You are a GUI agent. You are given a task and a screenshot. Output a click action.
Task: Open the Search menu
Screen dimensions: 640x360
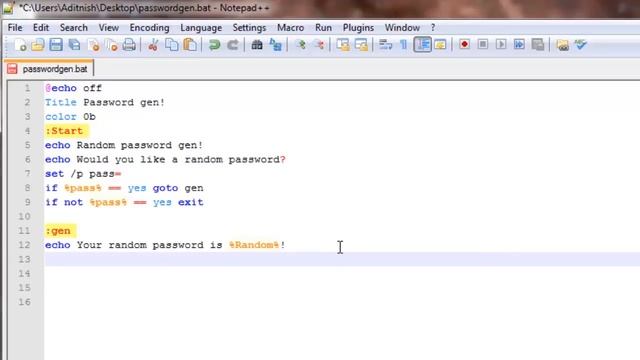click(x=73, y=28)
